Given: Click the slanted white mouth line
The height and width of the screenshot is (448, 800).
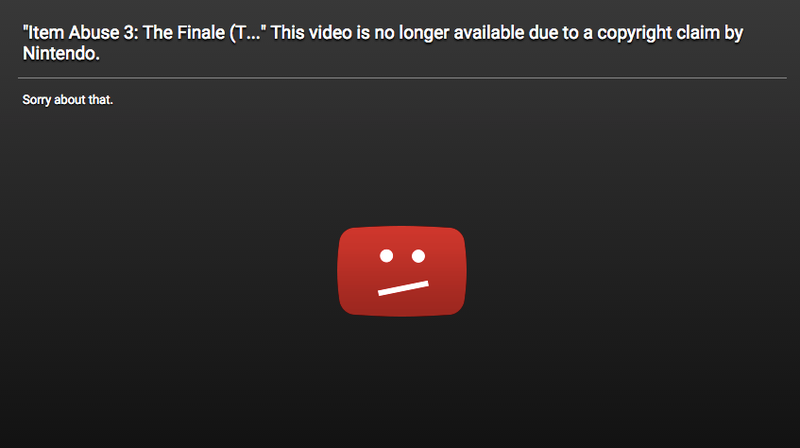Looking at the screenshot, I should coord(403,288).
